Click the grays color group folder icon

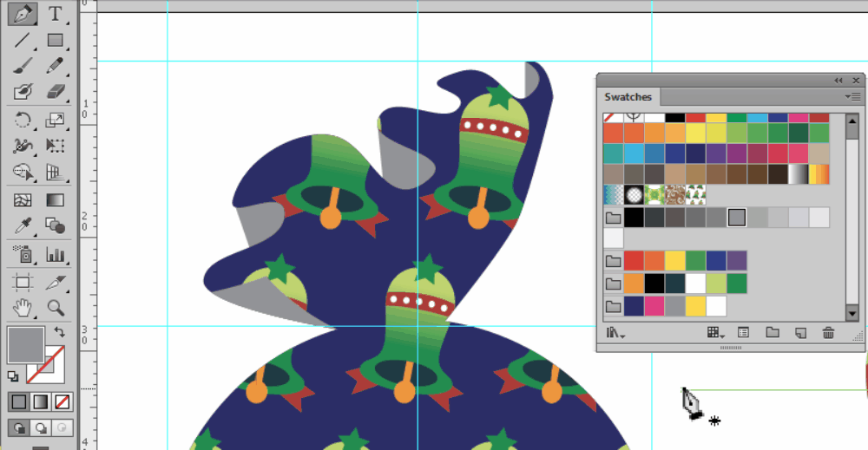click(x=614, y=218)
